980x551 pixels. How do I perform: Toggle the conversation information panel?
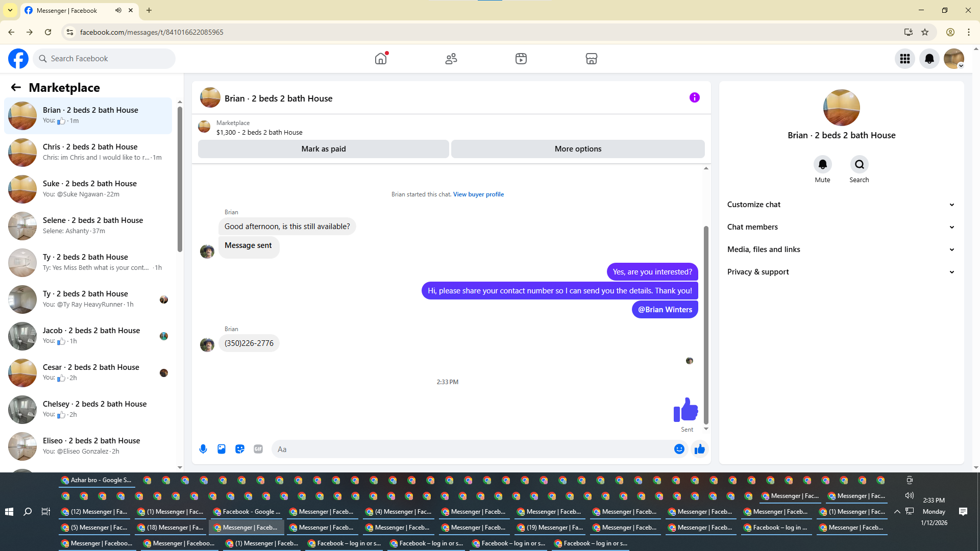coord(694,97)
